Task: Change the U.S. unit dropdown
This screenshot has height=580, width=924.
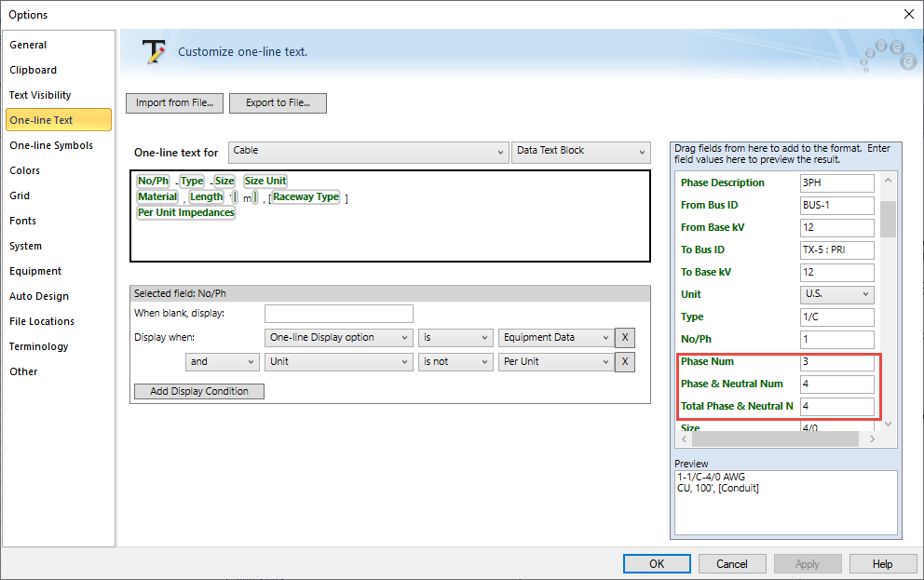Action: (x=836, y=294)
